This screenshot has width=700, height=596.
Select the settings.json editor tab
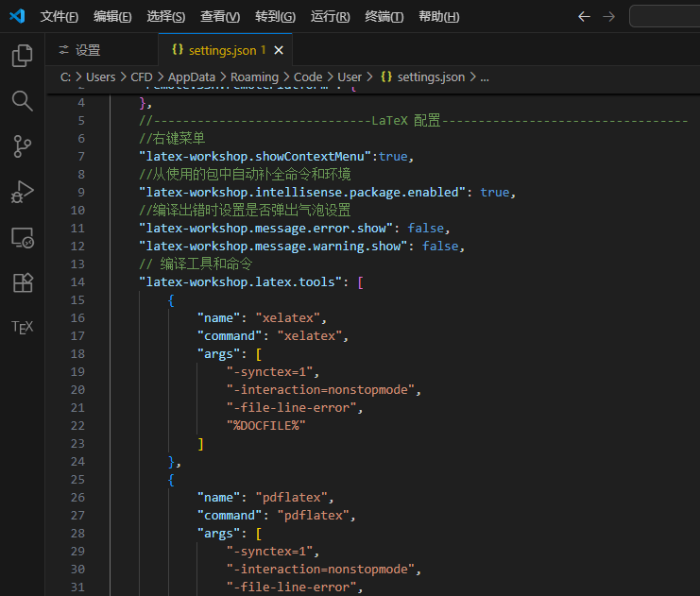[x=226, y=50]
